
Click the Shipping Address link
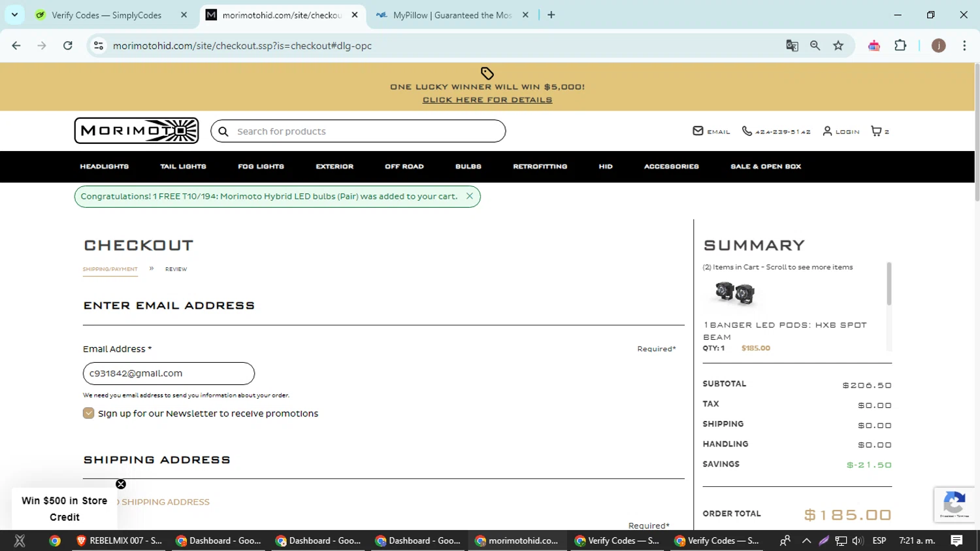click(165, 502)
